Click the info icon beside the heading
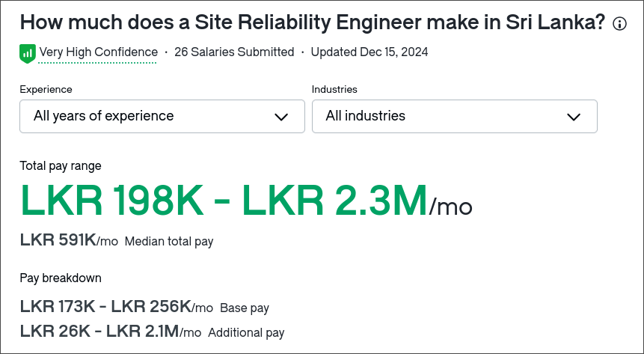This screenshot has height=354, width=644. click(x=619, y=24)
